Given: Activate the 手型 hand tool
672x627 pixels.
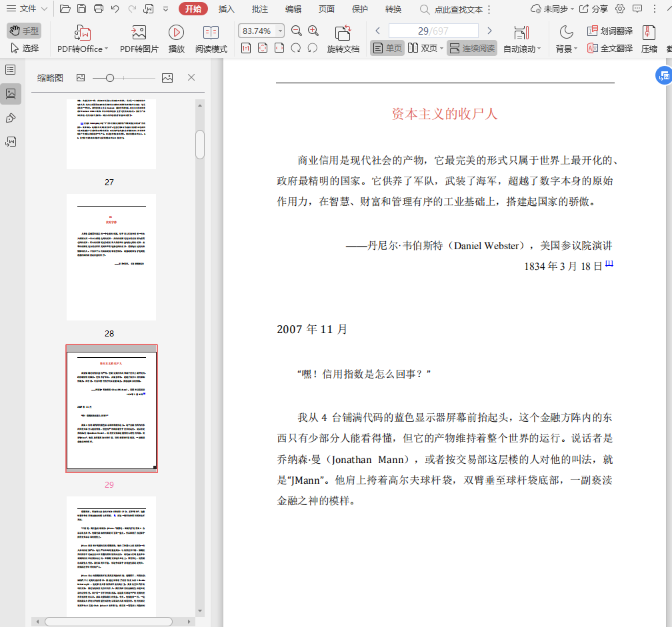Looking at the screenshot, I should coord(24,31).
